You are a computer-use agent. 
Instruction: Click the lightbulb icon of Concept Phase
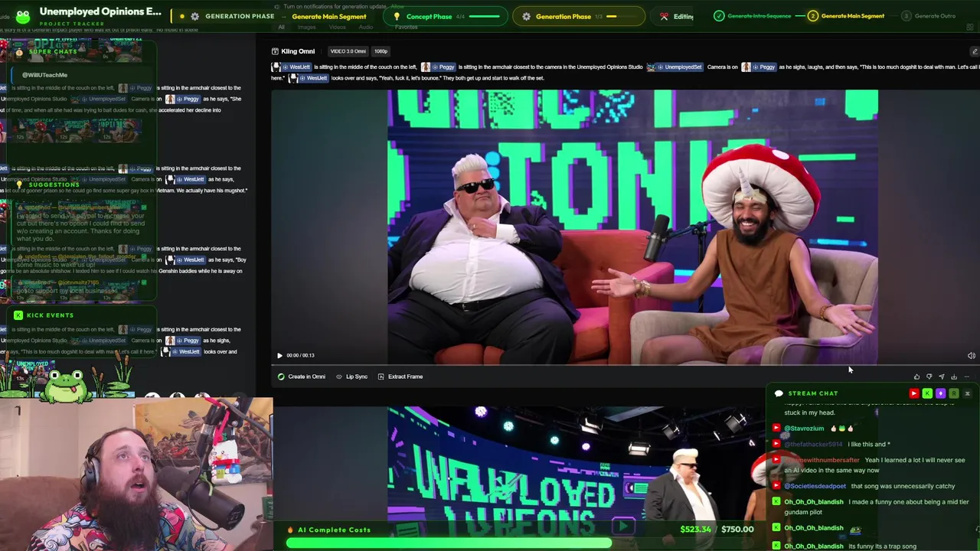[397, 16]
